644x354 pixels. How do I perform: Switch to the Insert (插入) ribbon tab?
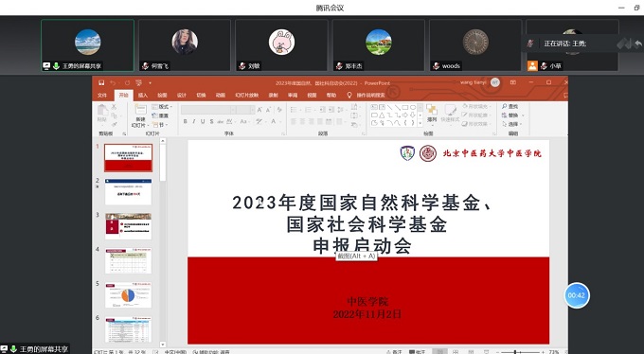pyautogui.click(x=142, y=96)
